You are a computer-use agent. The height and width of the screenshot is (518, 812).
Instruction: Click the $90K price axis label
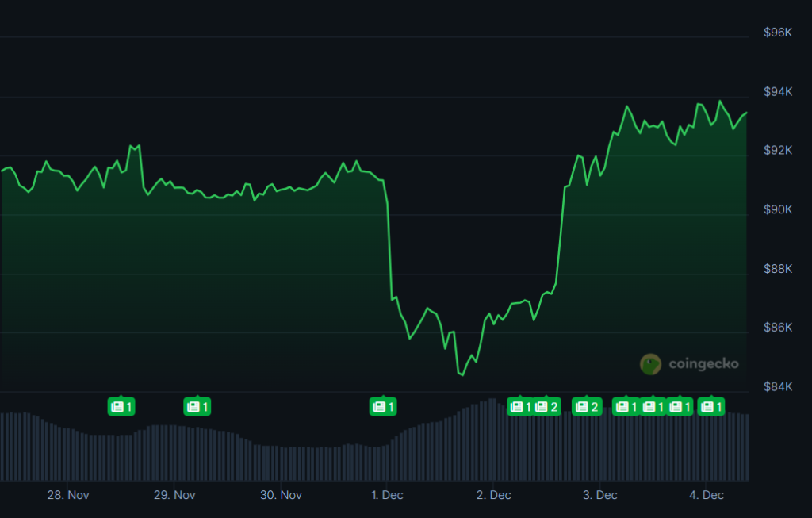778,209
